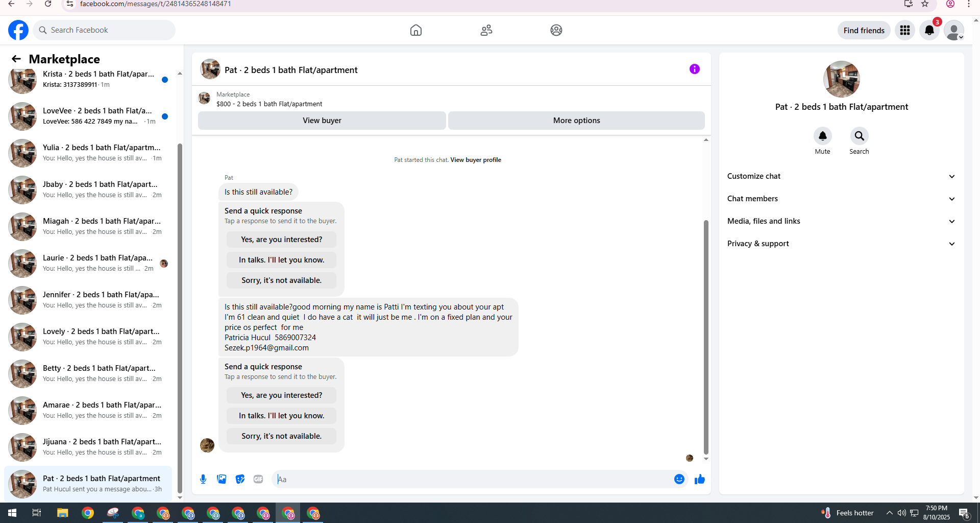Pick a GIF with the GIF icon
The image size is (980, 523).
258,479
